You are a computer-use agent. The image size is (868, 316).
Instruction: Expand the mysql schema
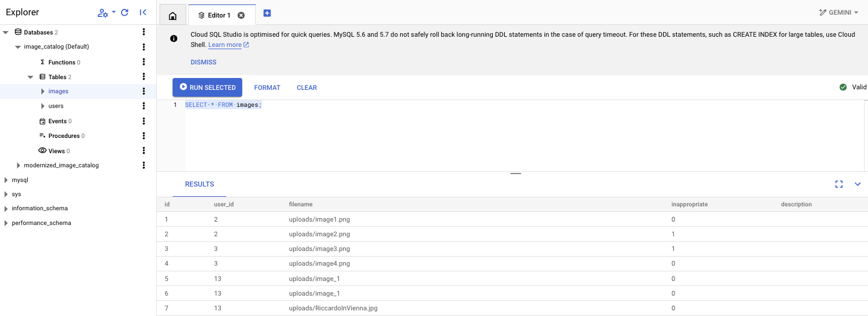[x=6, y=180]
